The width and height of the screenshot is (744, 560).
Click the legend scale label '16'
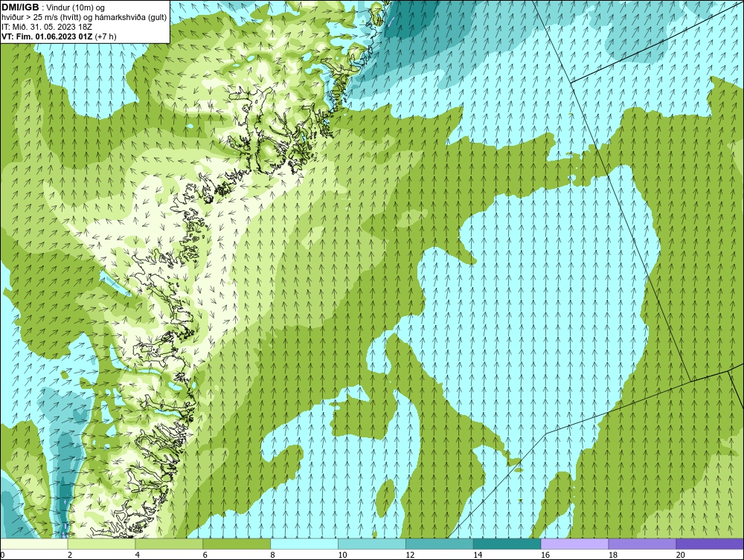[x=545, y=554]
